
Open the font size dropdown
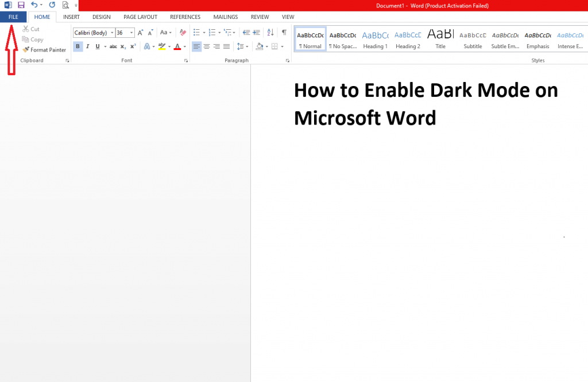coord(131,33)
